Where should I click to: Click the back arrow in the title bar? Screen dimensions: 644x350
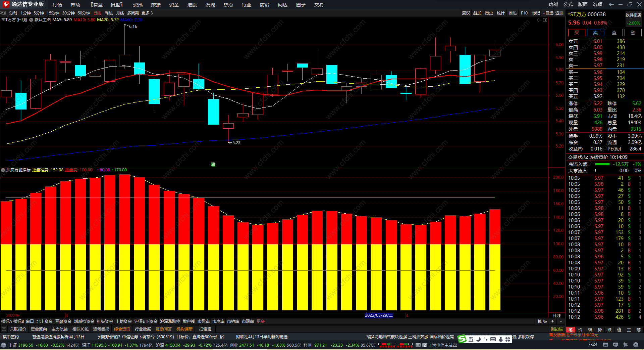pyautogui.click(x=611, y=4)
